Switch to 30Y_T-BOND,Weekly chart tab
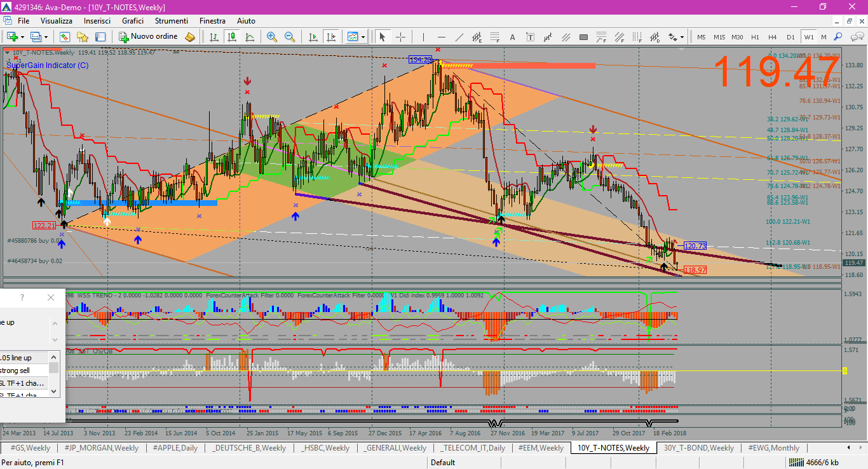Image resolution: width=868 pixels, height=469 pixels. (699, 448)
